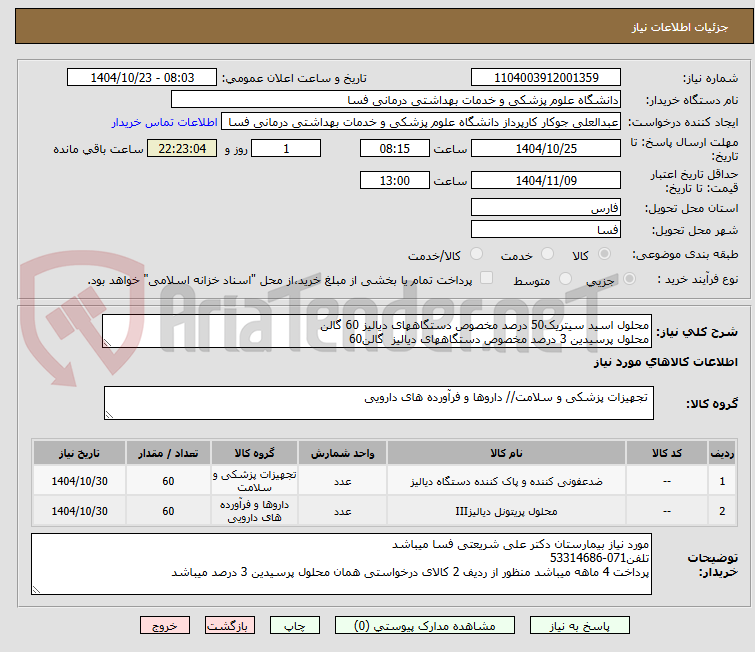Click the شماره نیاز field 1104003912001359

546,77
